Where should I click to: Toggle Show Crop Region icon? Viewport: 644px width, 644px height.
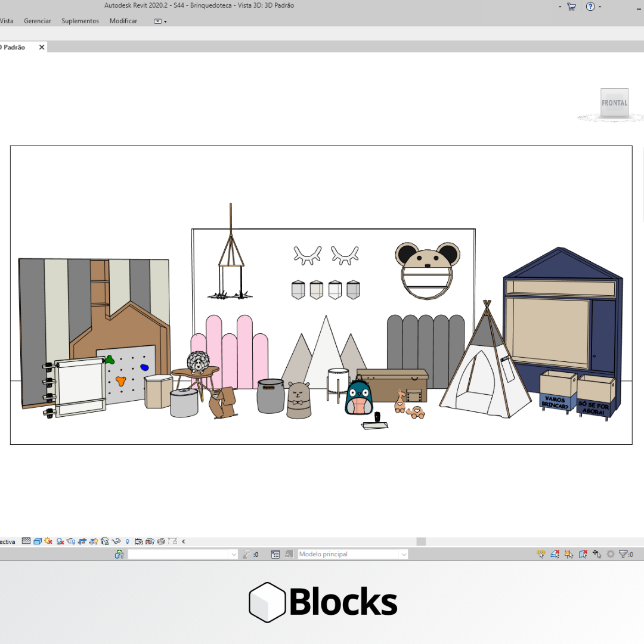click(94, 541)
